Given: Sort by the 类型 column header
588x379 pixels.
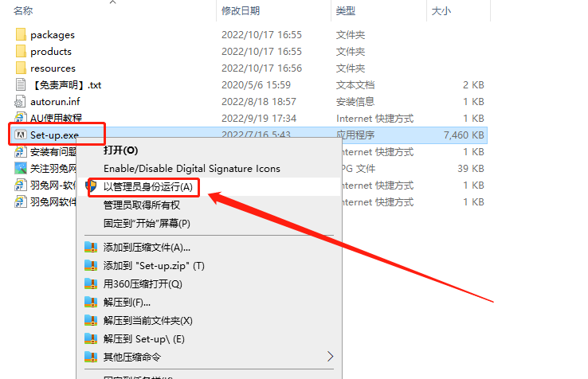Looking at the screenshot, I should pos(346,10).
